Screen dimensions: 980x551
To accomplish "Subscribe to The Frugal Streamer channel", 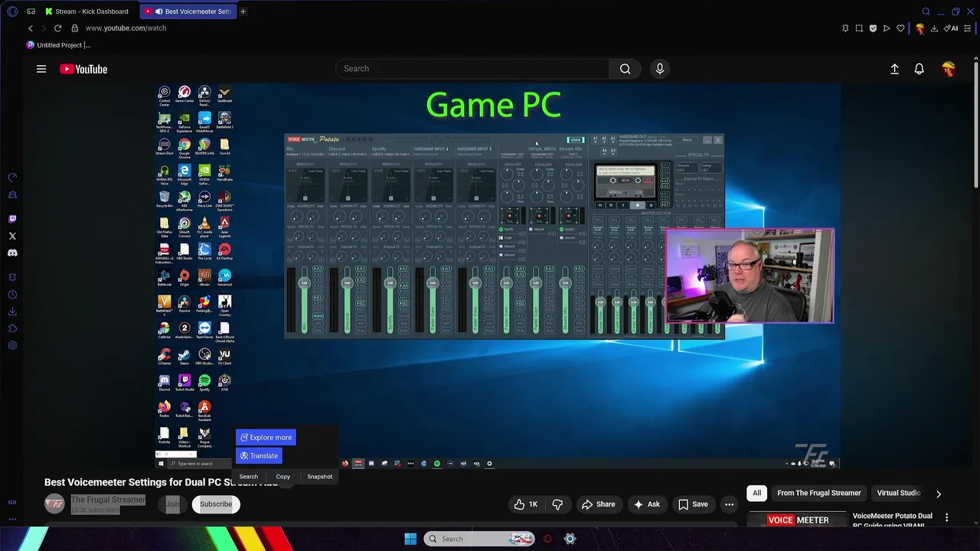I will (216, 504).
